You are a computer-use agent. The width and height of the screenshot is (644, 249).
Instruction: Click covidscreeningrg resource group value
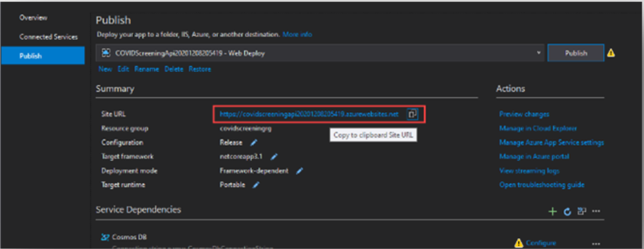click(246, 128)
